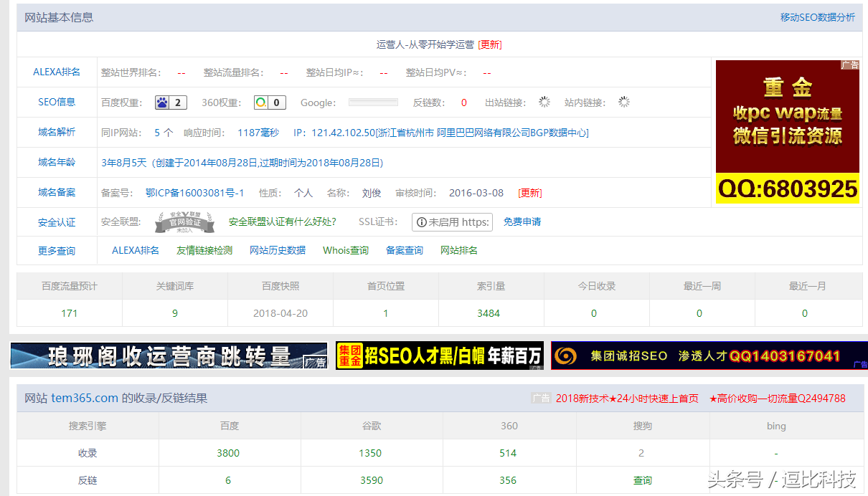
Task: Open 2018新技术24小时快速上首页 ad link
Action: tap(627, 398)
